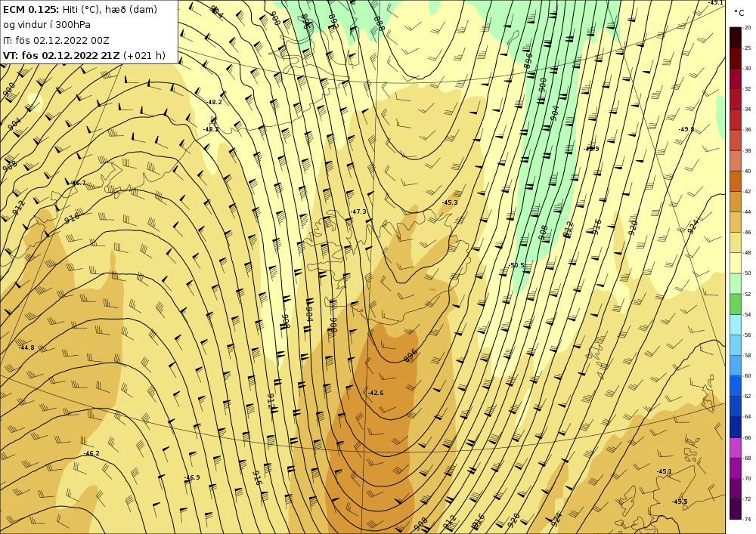
Task: Click the -30 legend tick label
Action: click(x=747, y=69)
